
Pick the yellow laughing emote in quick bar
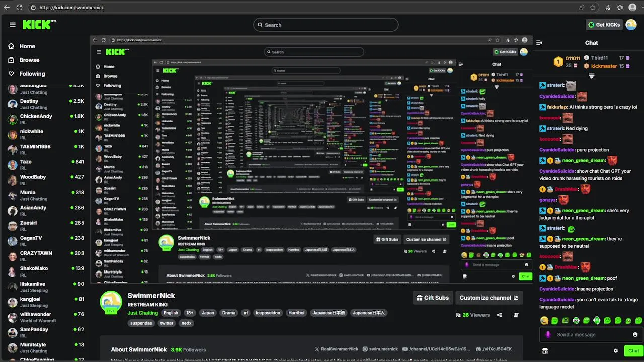544,321
